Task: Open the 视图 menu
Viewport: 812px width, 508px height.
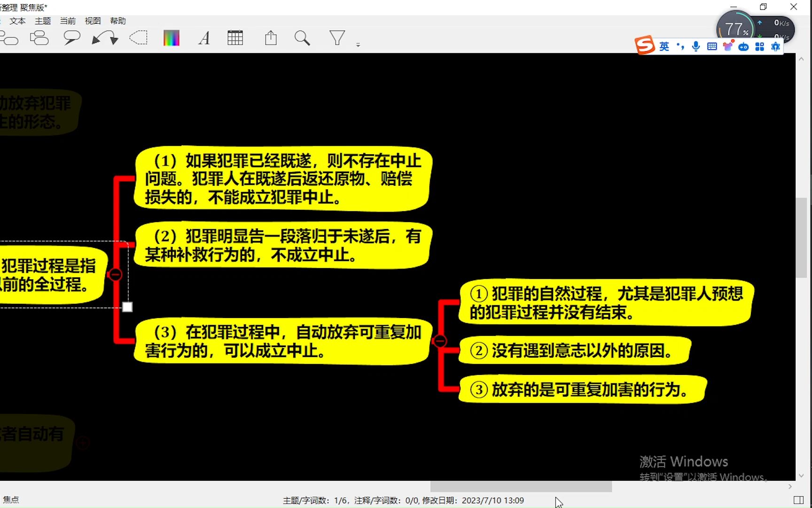Action: (x=93, y=21)
